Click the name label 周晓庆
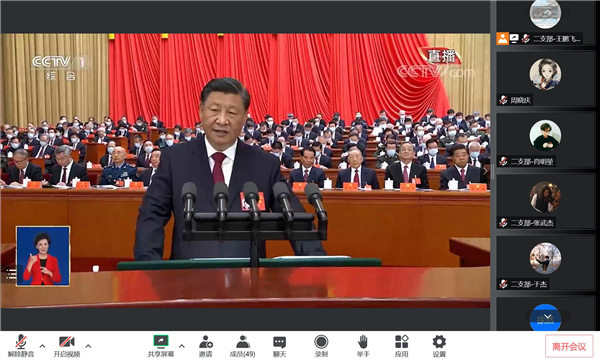Screen dimensions: 600x362 coord(520,100)
